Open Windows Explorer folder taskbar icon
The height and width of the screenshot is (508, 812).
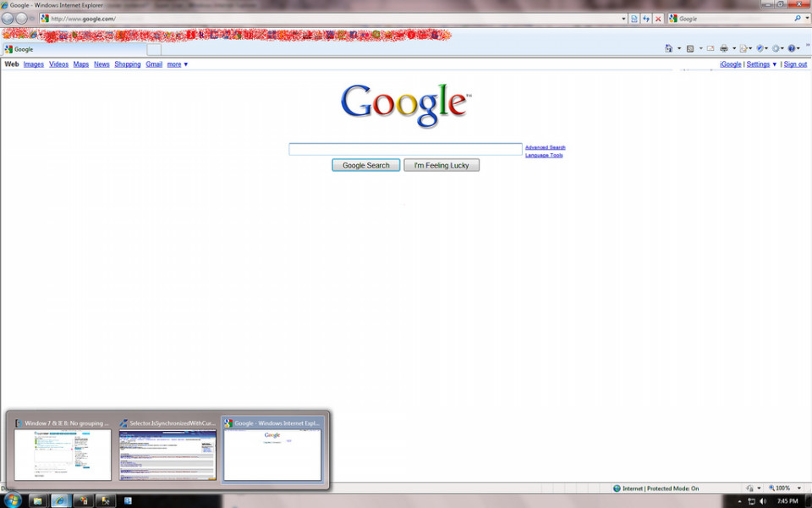pyautogui.click(x=37, y=500)
